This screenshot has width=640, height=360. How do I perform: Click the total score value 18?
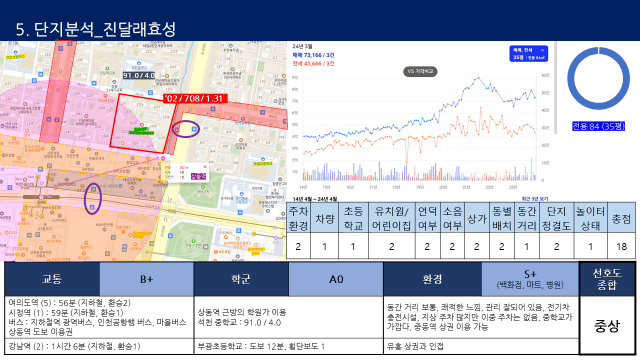tap(621, 247)
